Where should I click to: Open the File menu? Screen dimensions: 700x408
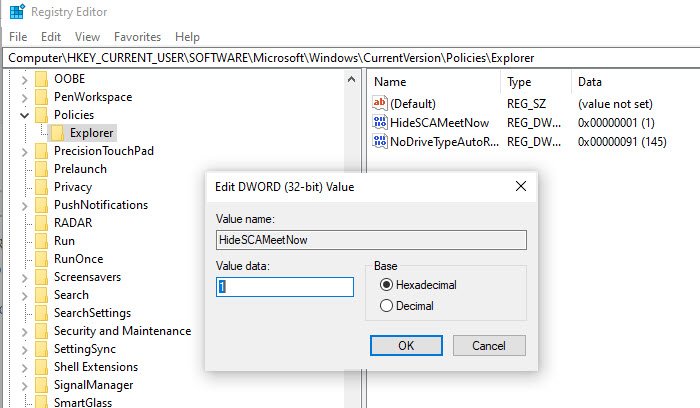click(x=18, y=37)
